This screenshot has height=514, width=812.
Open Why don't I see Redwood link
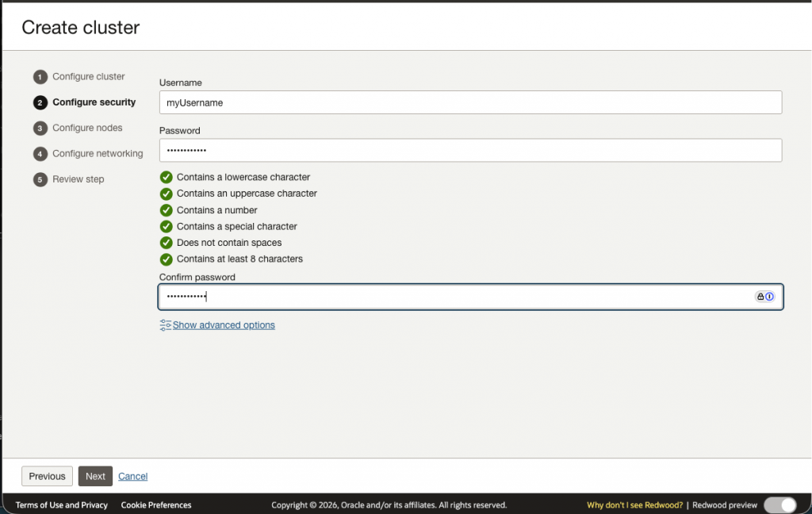pyautogui.click(x=634, y=505)
